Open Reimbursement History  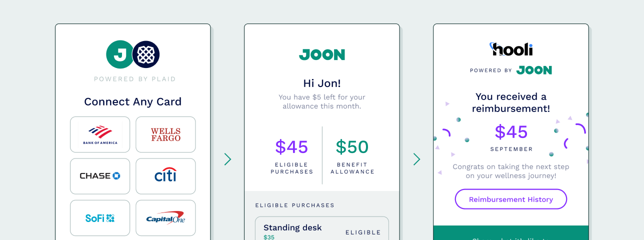click(x=511, y=199)
